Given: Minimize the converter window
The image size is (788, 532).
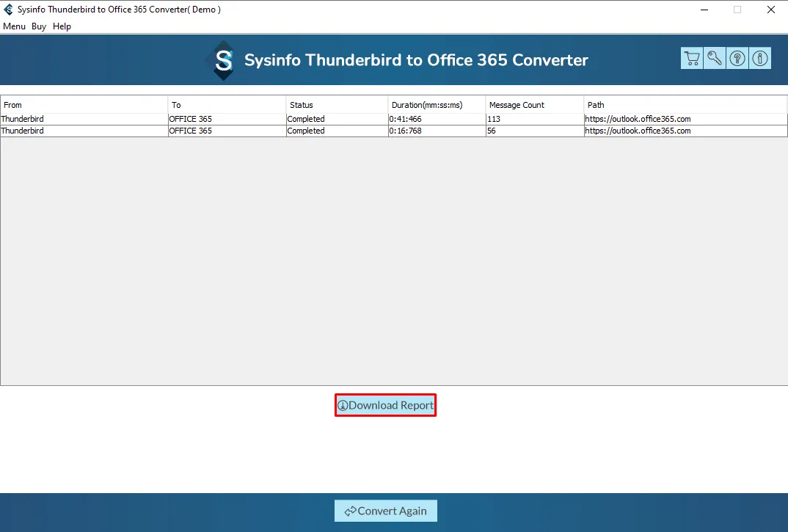Looking at the screenshot, I should click(703, 10).
